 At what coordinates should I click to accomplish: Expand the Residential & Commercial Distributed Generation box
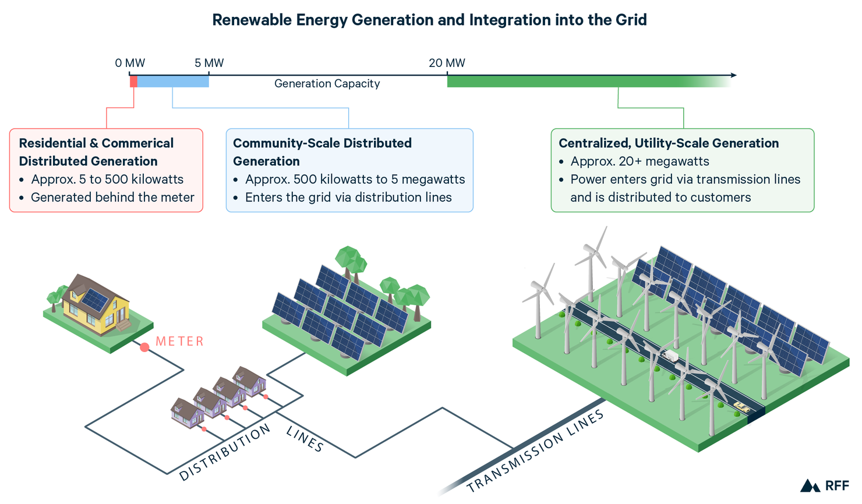106,170
